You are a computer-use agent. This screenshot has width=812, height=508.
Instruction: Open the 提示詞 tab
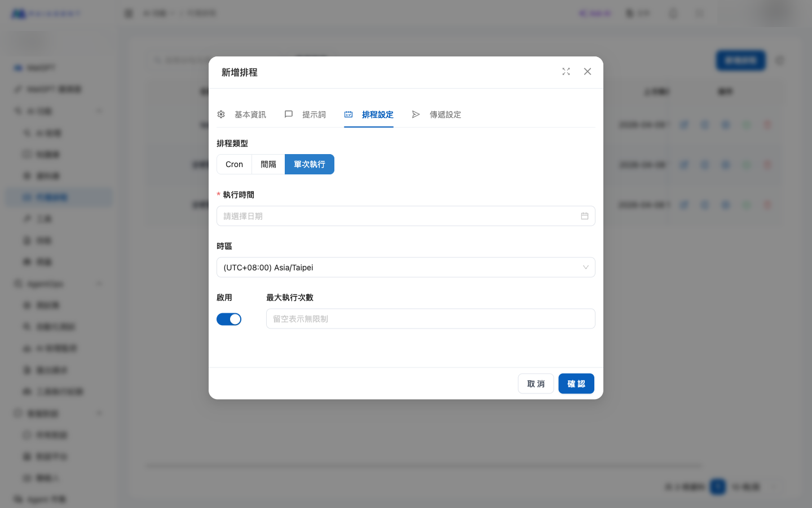305,115
